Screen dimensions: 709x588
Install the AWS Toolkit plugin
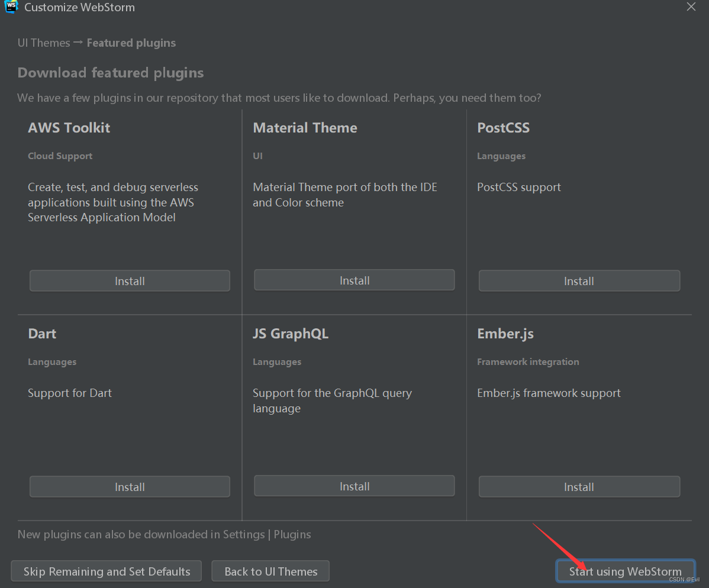(129, 280)
